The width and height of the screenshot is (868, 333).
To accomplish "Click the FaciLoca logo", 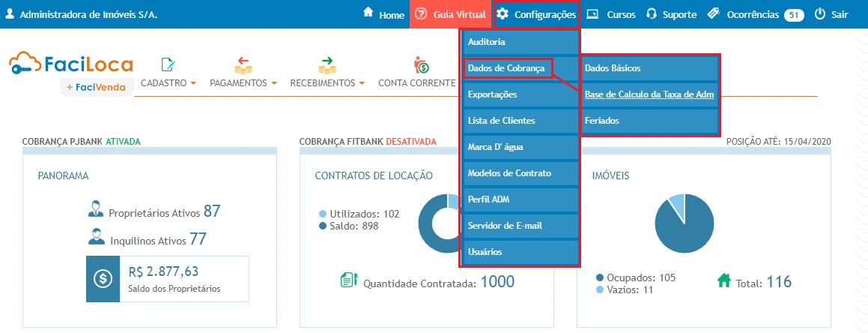I will 71,64.
